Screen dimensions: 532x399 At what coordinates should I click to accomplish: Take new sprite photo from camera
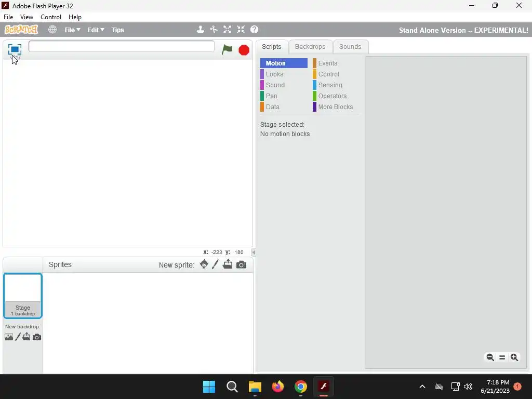(241, 264)
